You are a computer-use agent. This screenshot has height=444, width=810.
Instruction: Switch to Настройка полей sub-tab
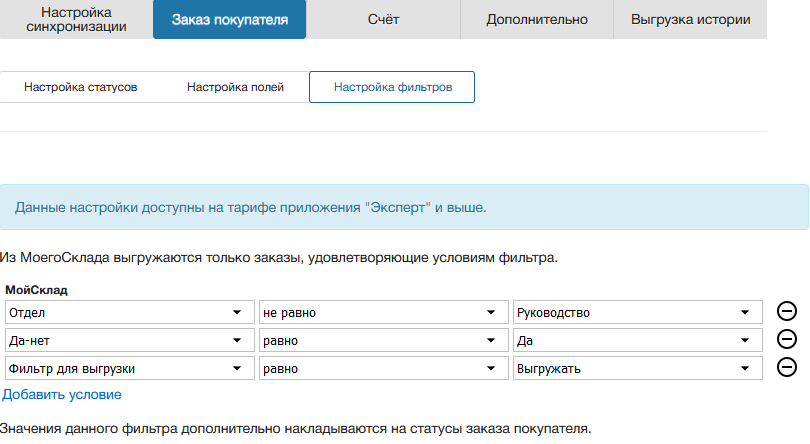pyautogui.click(x=235, y=87)
